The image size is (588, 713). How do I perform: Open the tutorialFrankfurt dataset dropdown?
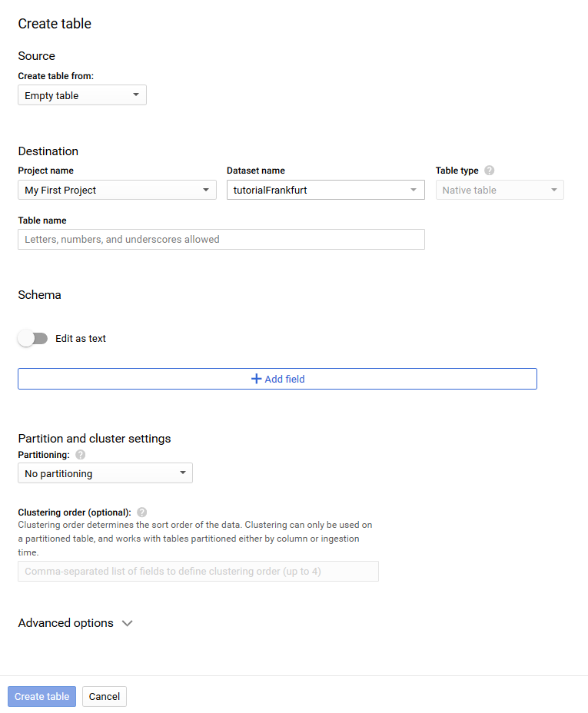point(326,190)
